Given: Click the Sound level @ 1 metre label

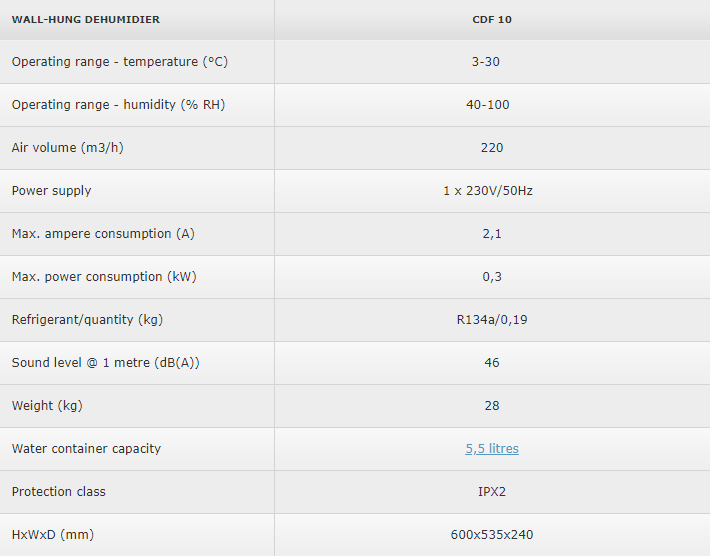Looking at the screenshot, I should click(x=105, y=363).
